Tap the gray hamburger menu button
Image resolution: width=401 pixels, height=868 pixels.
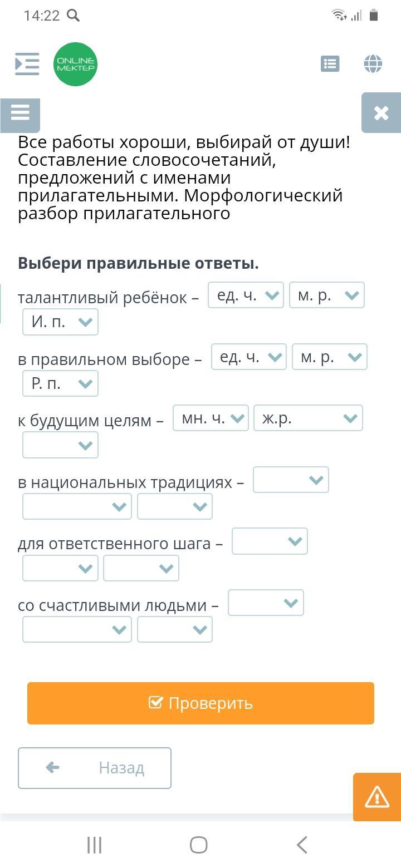20,114
